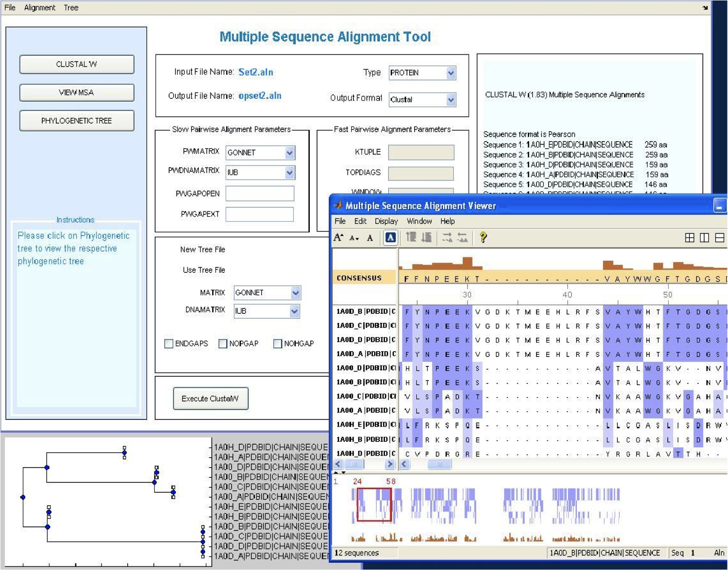
Task: Click the CLUSTAL W button
Action: pos(77,64)
